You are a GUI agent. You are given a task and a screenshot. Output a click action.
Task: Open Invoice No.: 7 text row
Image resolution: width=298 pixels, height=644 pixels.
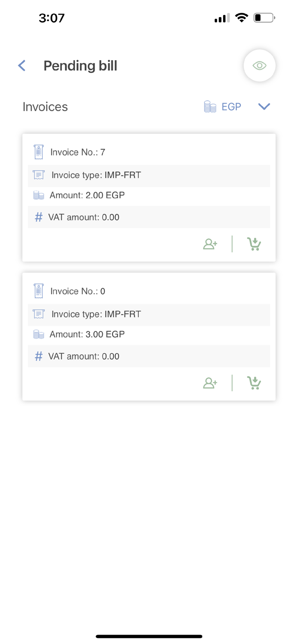pos(78,152)
